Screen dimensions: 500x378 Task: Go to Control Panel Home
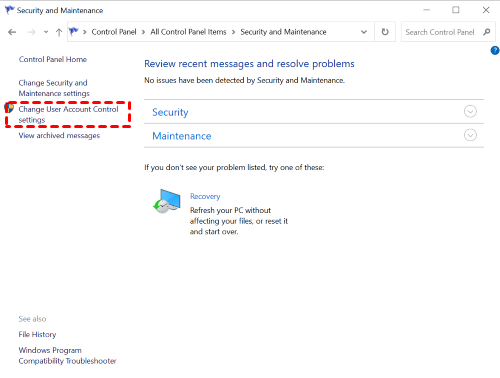[53, 59]
